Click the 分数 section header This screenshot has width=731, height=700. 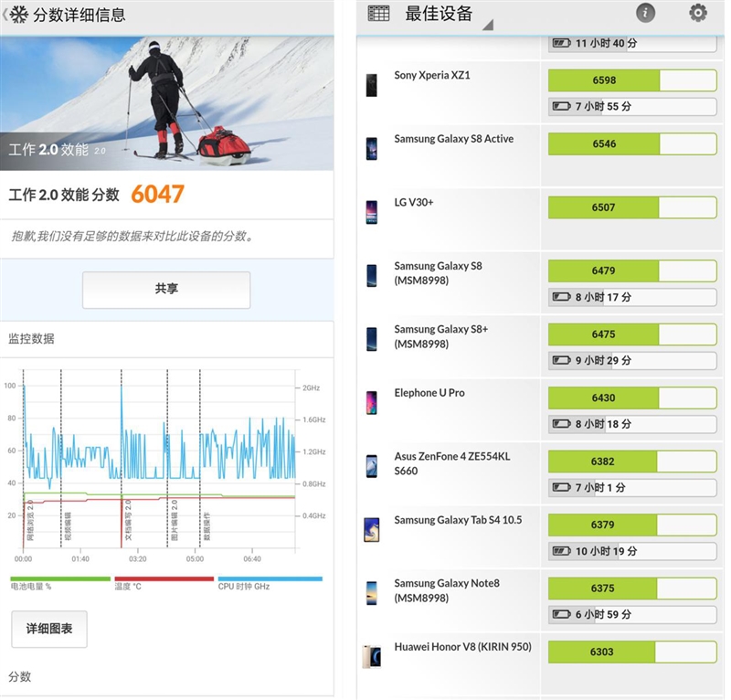[x=19, y=676]
